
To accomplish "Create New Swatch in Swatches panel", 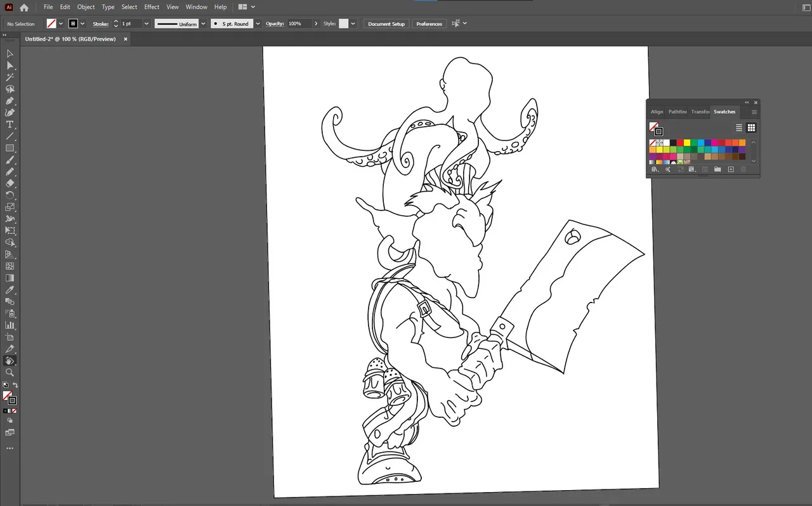I will tap(731, 169).
